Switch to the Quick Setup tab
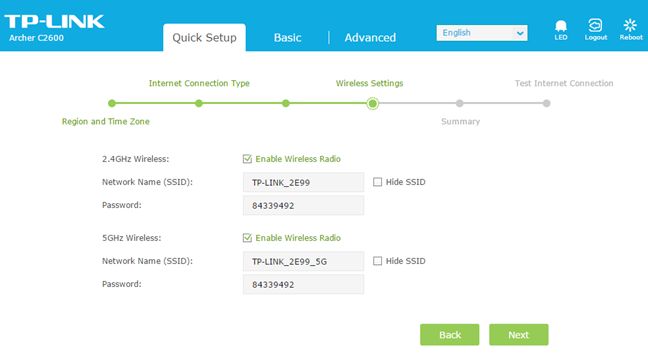This screenshot has height=360, width=648. pyautogui.click(x=205, y=38)
